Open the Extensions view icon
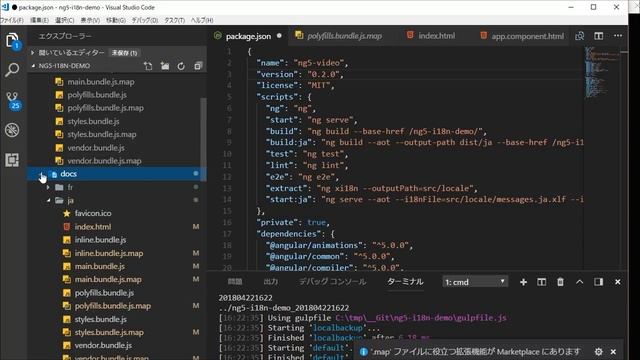This screenshot has height=360, width=640. (x=12, y=160)
